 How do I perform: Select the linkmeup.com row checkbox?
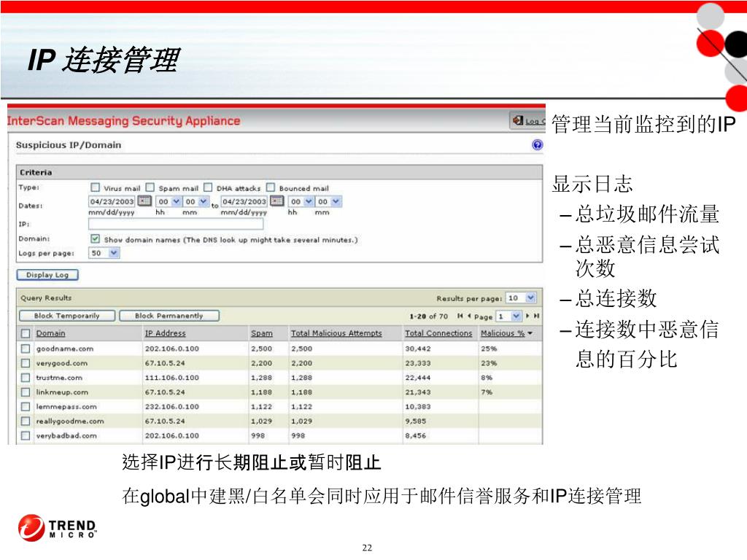pos(26,392)
